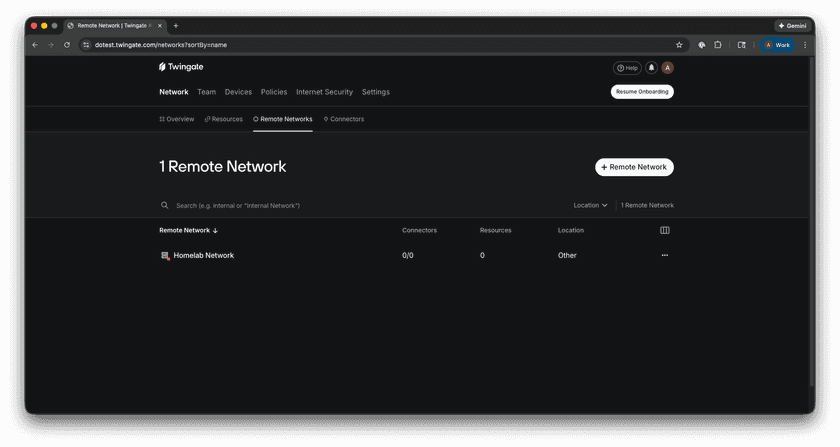This screenshot has height=447, width=840.
Task: Click Resume Onboarding button
Action: click(642, 92)
